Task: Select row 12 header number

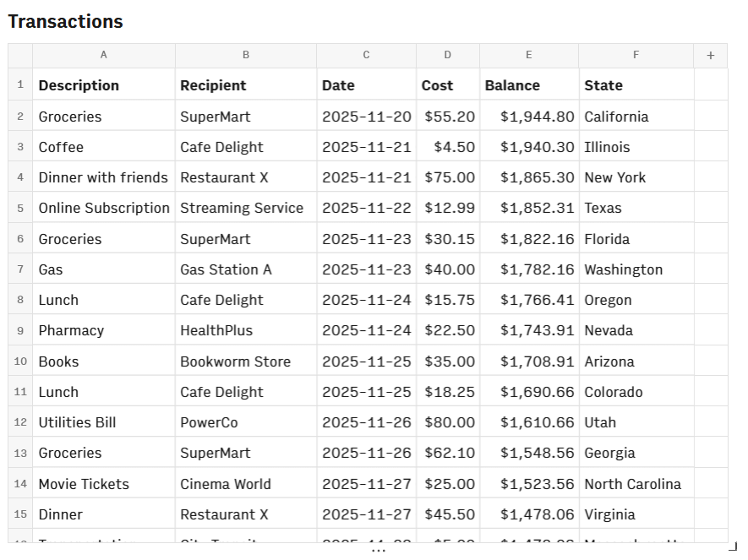Action: 20,422
